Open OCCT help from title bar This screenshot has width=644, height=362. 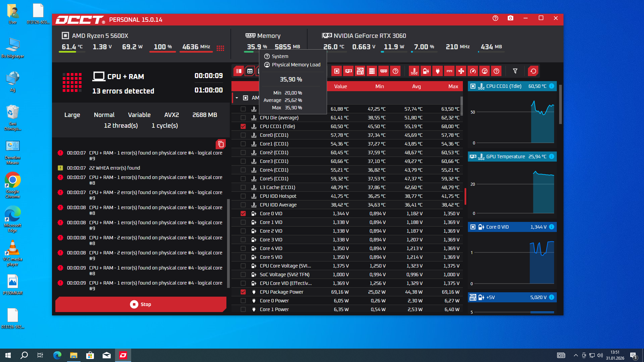point(495,18)
